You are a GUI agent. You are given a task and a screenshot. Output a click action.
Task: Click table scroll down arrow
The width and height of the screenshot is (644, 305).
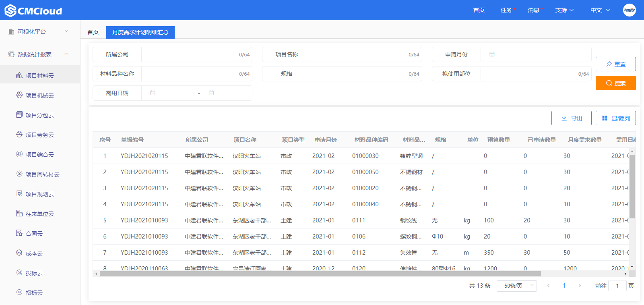(632, 267)
